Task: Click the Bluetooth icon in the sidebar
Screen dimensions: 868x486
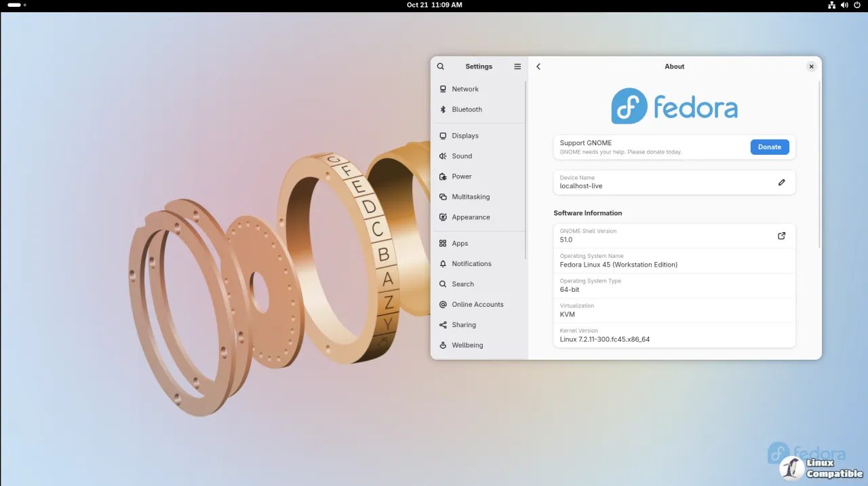Action: [443, 109]
